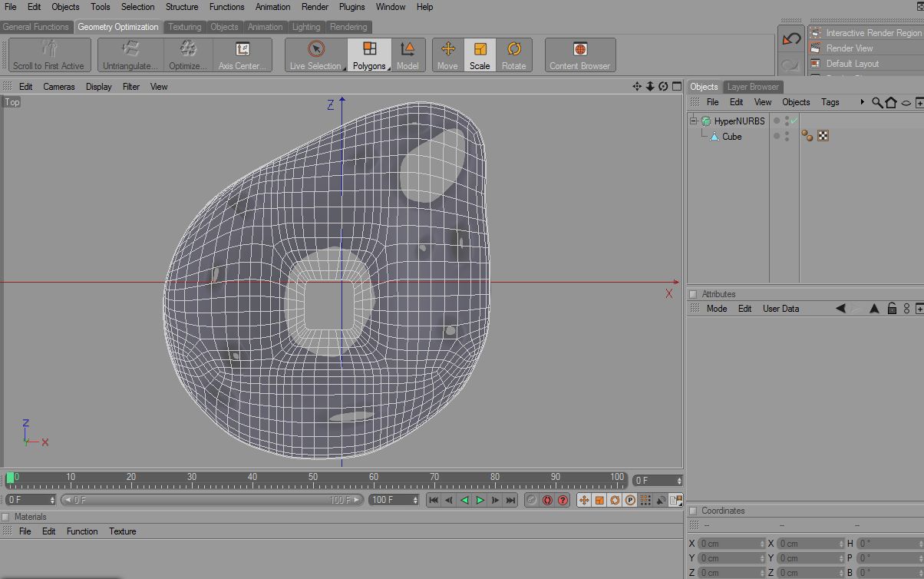Image resolution: width=924 pixels, height=579 pixels.
Task: Click the search magnifier in Objects panel
Action: [x=876, y=102]
